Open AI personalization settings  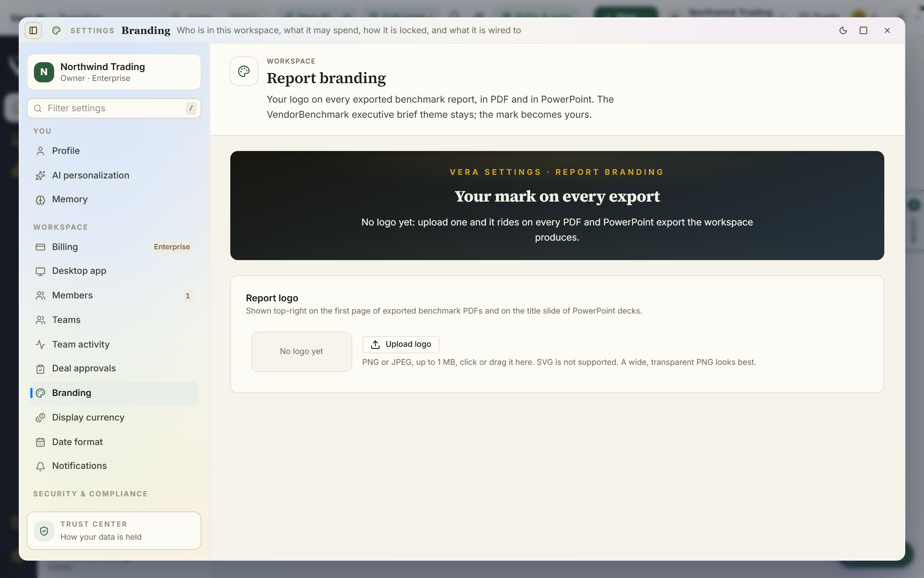click(x=114, y=175)
